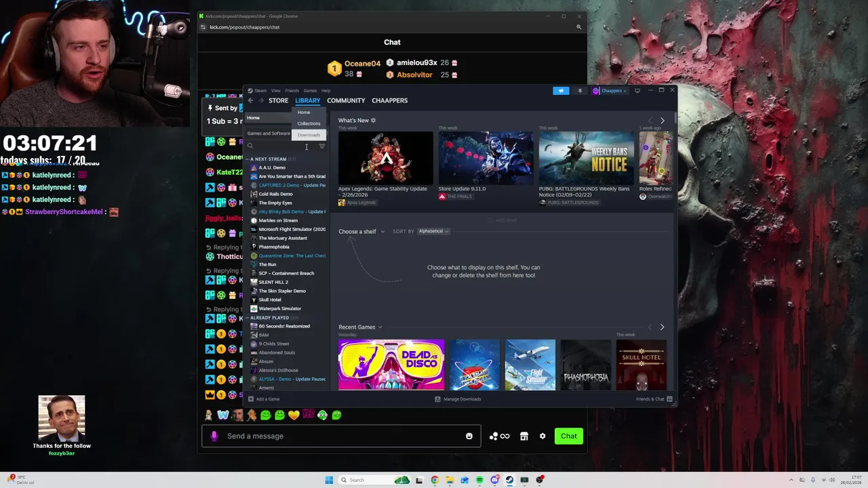The height and width of the screenshot is (488, 868).
Task: Open Games and Software filter dropdown
Action: (269, 134)
